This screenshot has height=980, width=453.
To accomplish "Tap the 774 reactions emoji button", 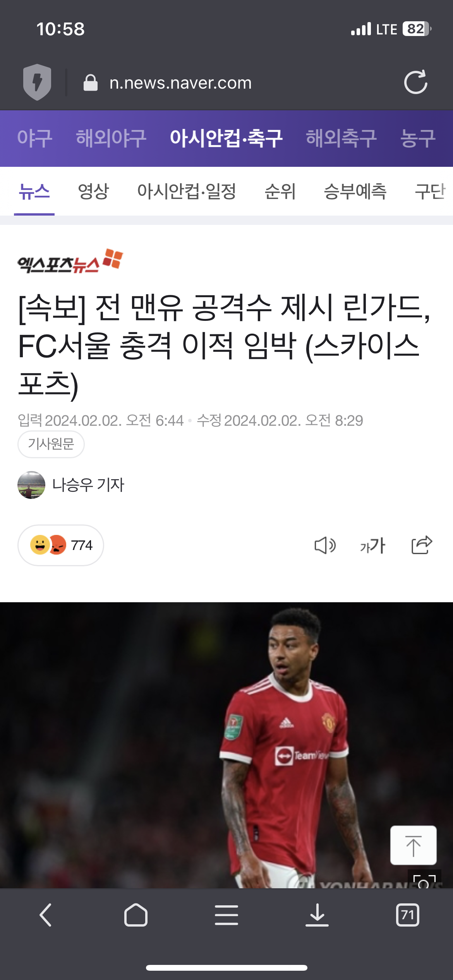I will 61,545.
